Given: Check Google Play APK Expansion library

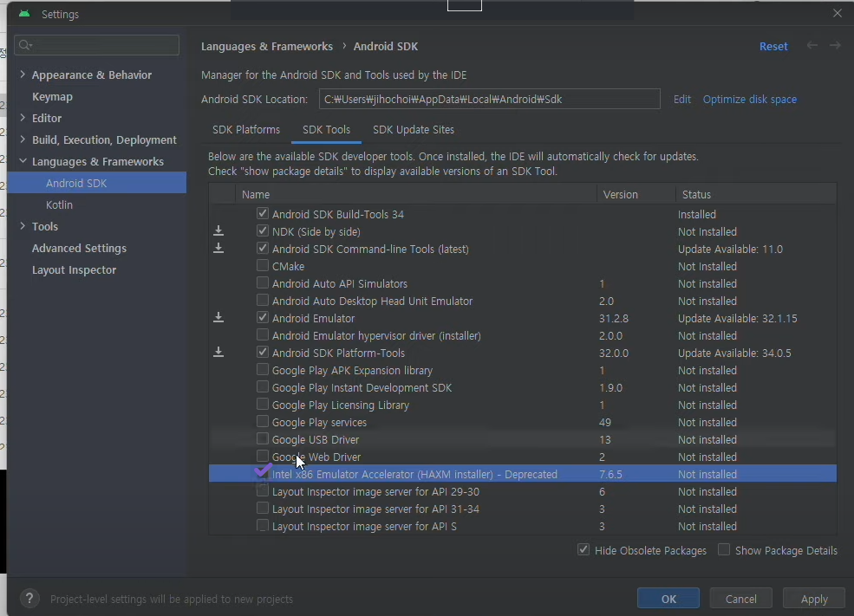Looking at the screenshot, I should 263,369.
